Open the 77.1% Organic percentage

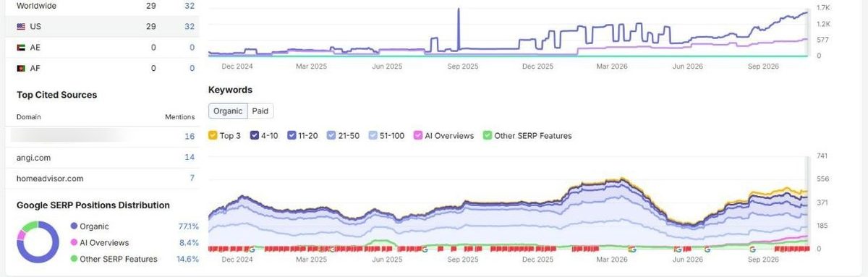point(188,226)
